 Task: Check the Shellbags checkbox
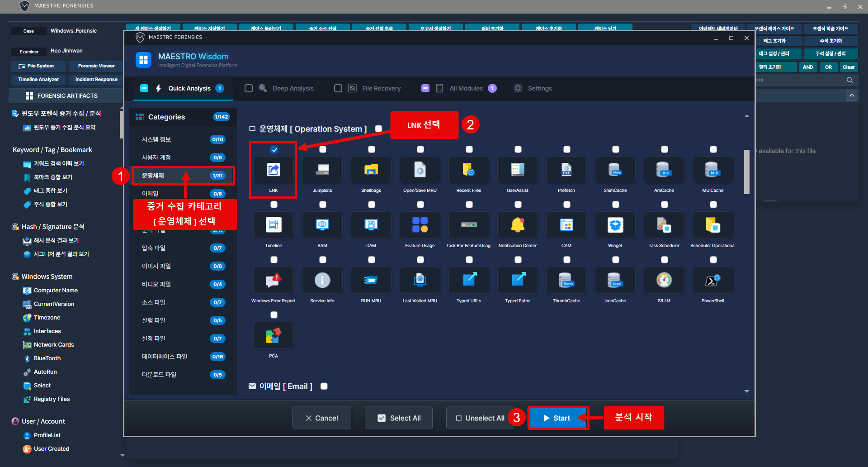tap(372, 149)
